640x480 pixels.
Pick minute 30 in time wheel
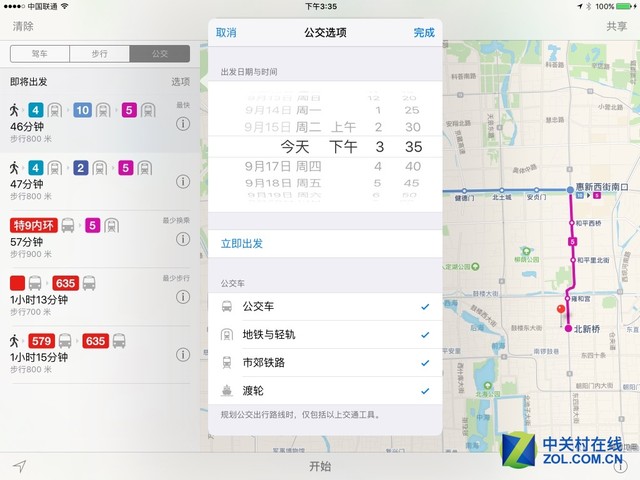pos(413,127)
